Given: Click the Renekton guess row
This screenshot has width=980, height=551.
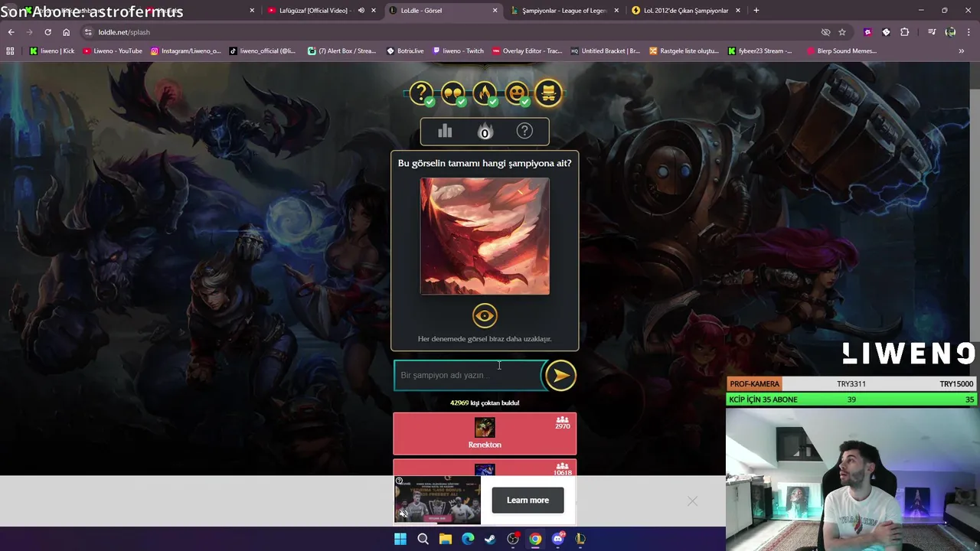Looking at the screenshot, I should point(485,434).
